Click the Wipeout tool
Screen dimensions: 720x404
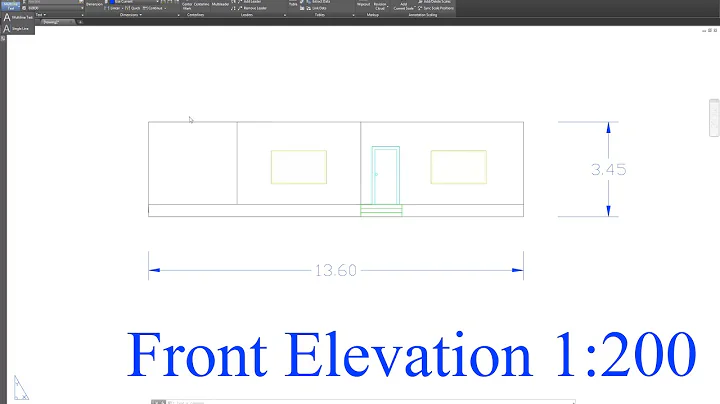pyautogui.click(x=364, y=4)
